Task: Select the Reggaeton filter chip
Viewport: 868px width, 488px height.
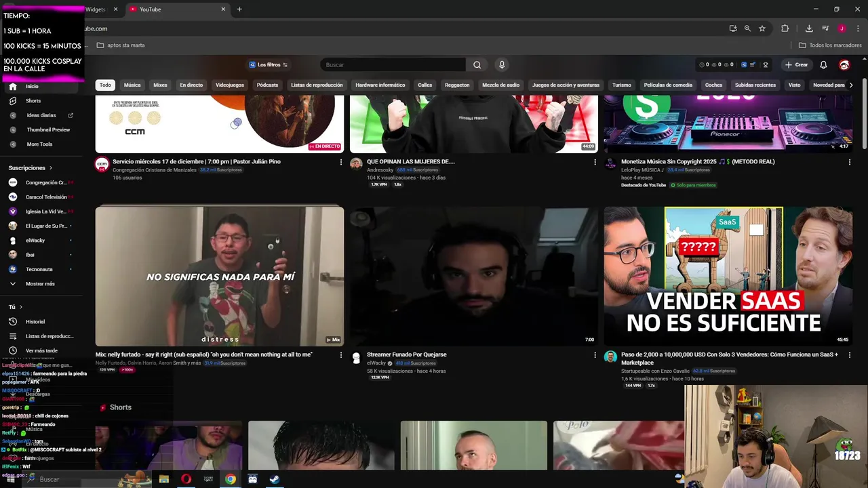Action: coord(457,85)
